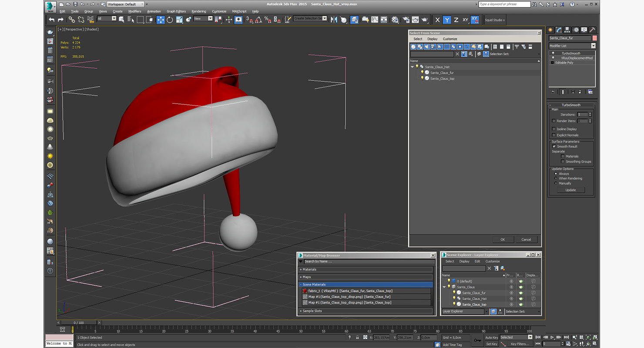The image size is (644, 348).
Task: Click the Render Production teapot icon
Action: point(425,20)
